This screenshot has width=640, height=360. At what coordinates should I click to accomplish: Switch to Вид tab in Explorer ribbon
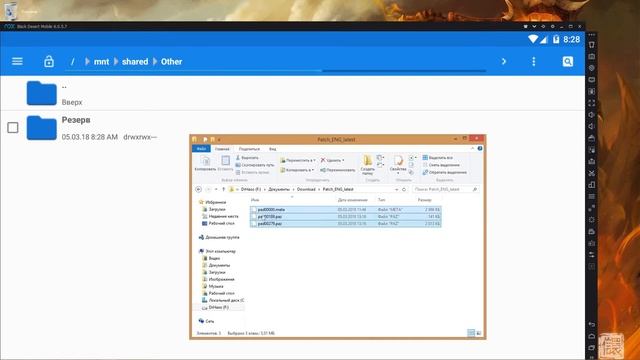[273, 149]
